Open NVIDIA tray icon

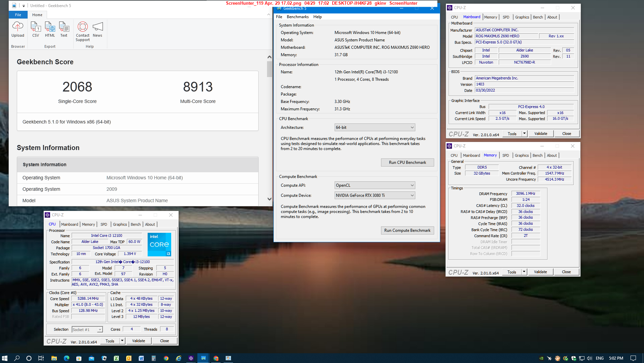(541, 358)
